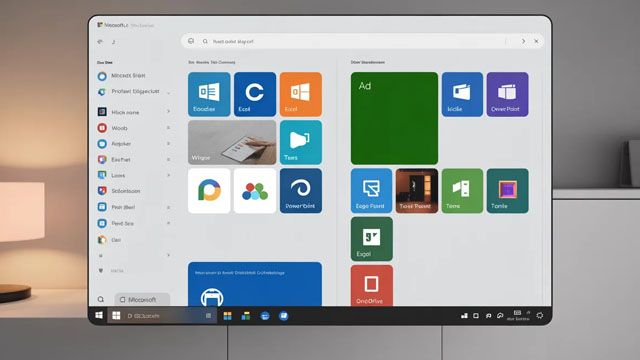Select the Woob sidebar item with red icon
The height and width of the screenshot is (360, 640).
pos(113,128)
